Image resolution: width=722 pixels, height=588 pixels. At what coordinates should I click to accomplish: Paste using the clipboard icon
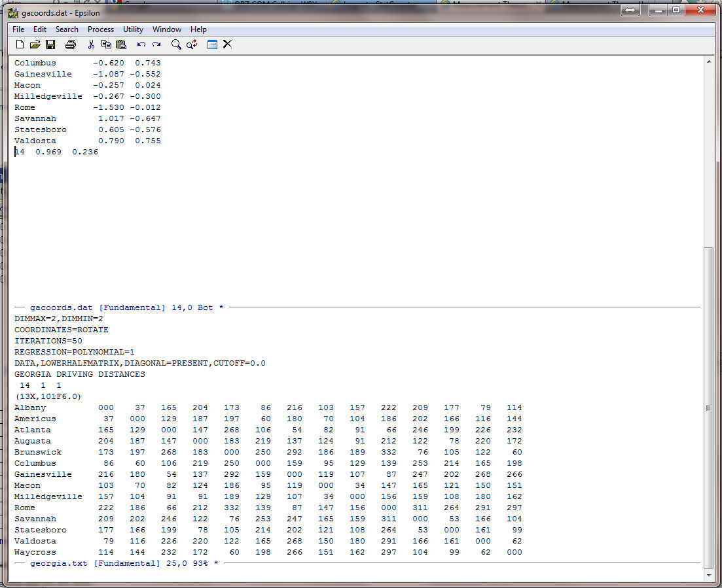tap(121, 44)
